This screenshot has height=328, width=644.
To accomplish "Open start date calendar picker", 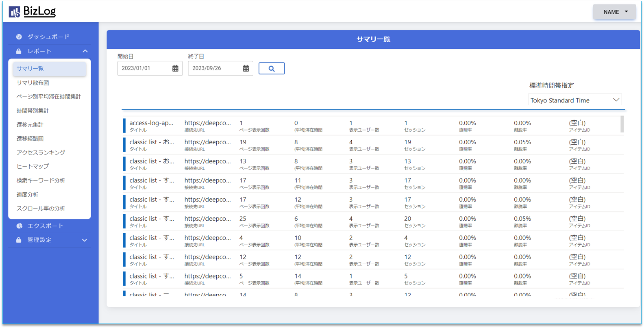I will point(175,68).
